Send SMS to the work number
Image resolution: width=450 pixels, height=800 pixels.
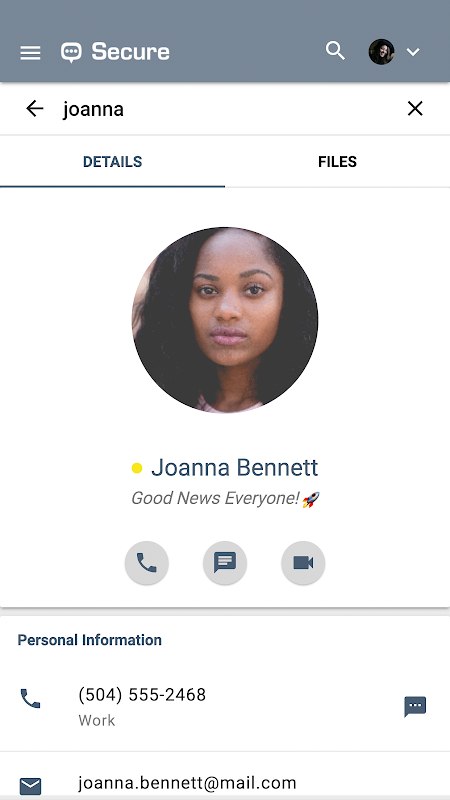click(x=415, y=707)
